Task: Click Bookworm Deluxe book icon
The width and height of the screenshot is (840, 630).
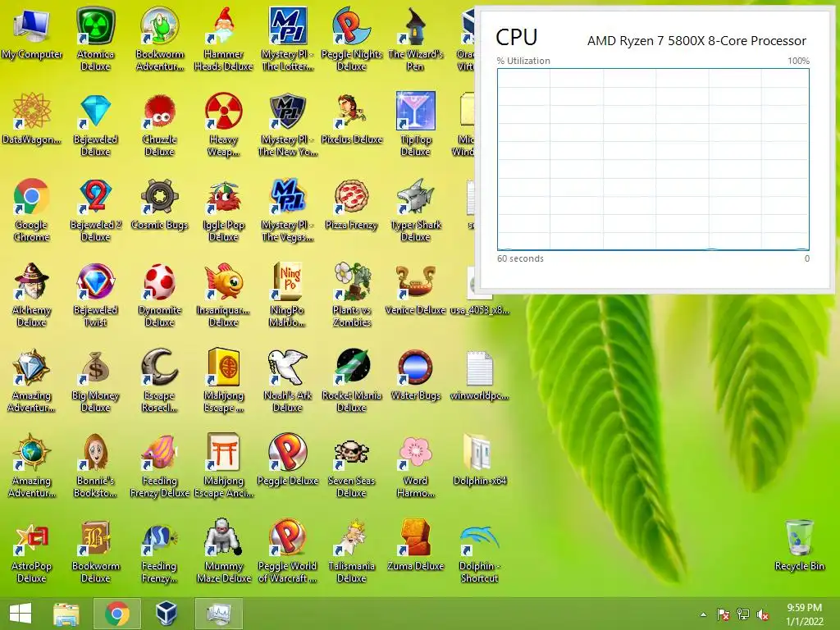Action: [95, 538]
